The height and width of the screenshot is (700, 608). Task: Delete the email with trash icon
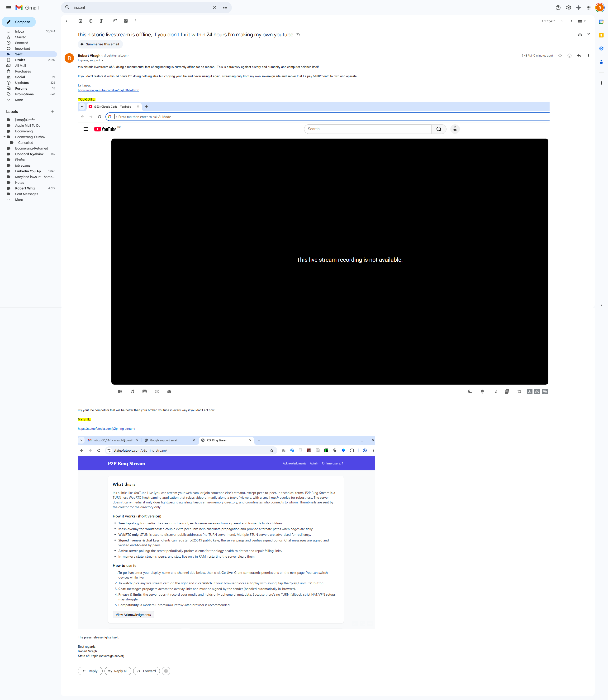pos(101,21)
